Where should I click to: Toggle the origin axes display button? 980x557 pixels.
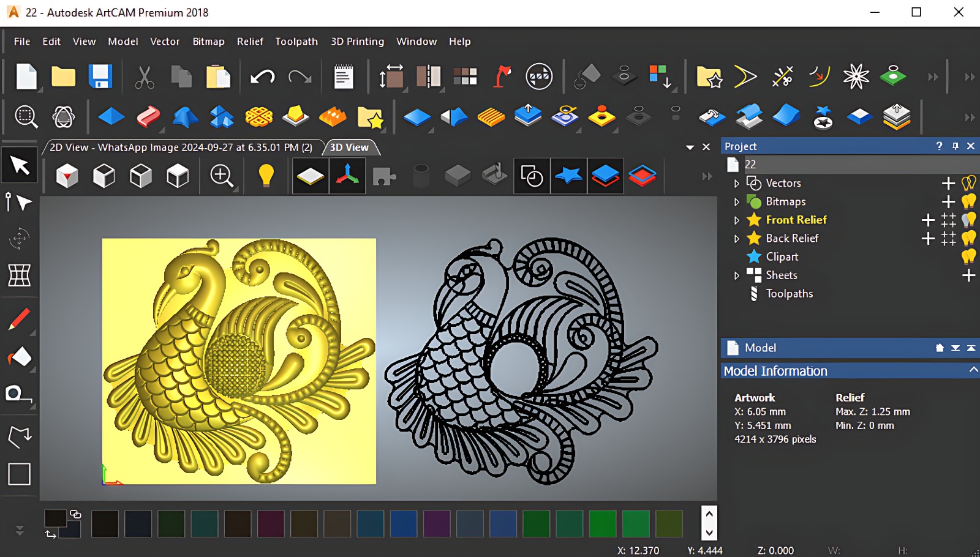tap(347, 176)
